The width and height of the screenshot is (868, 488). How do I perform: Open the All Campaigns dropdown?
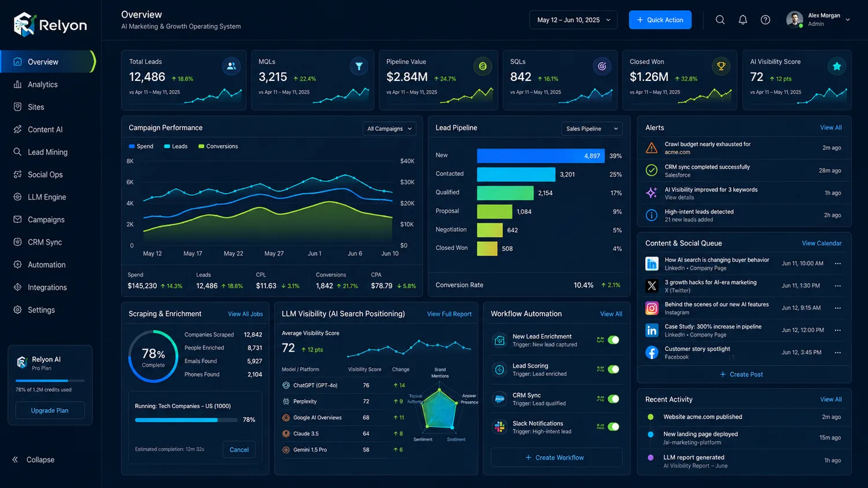(x=389, y=128)
